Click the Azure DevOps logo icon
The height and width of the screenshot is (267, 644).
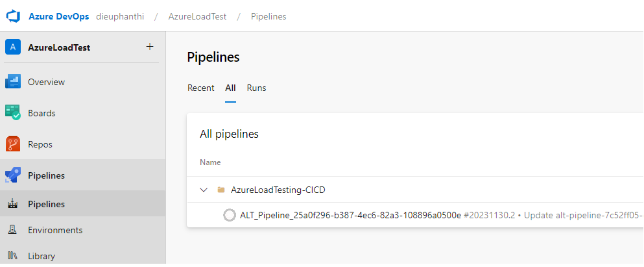(14, 16)
